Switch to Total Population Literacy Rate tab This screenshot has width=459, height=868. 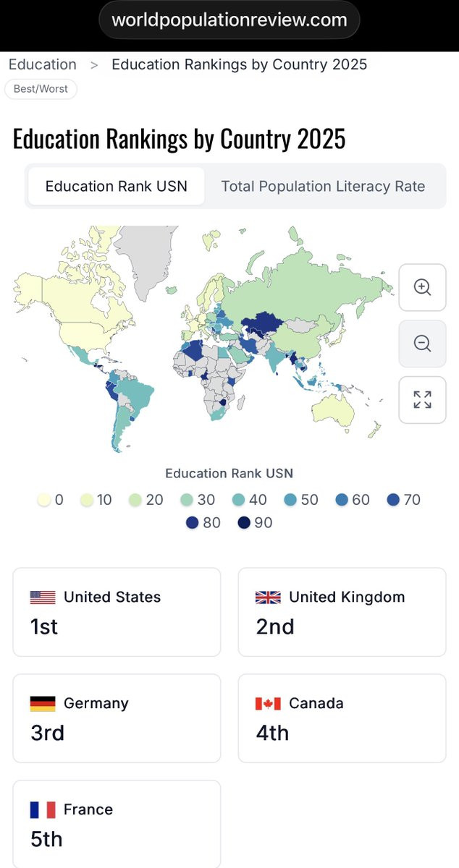coord(323,186)
